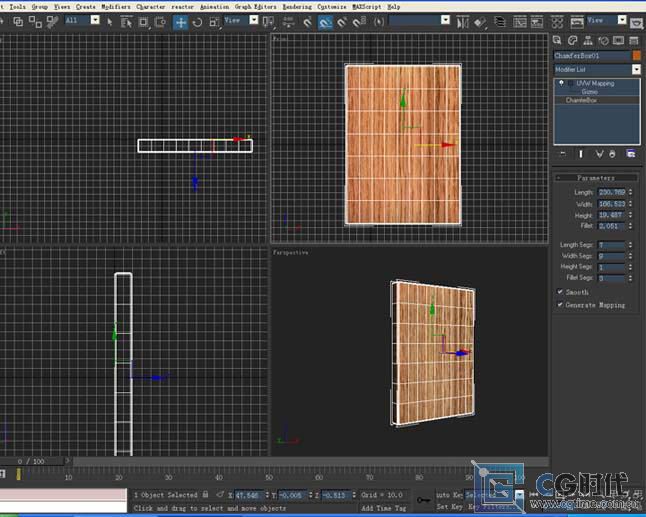Collapse the Parameters rollout

[x=596, y=178]
